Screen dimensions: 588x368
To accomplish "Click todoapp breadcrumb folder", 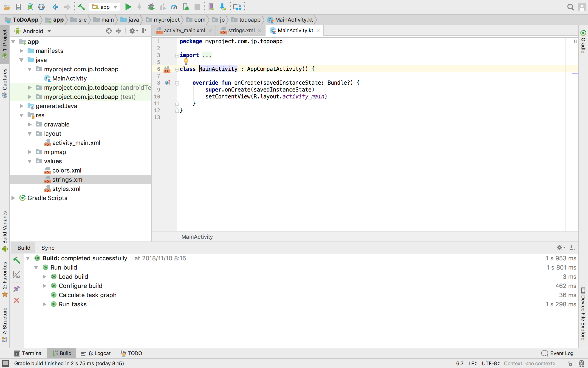I will (246, 20).
